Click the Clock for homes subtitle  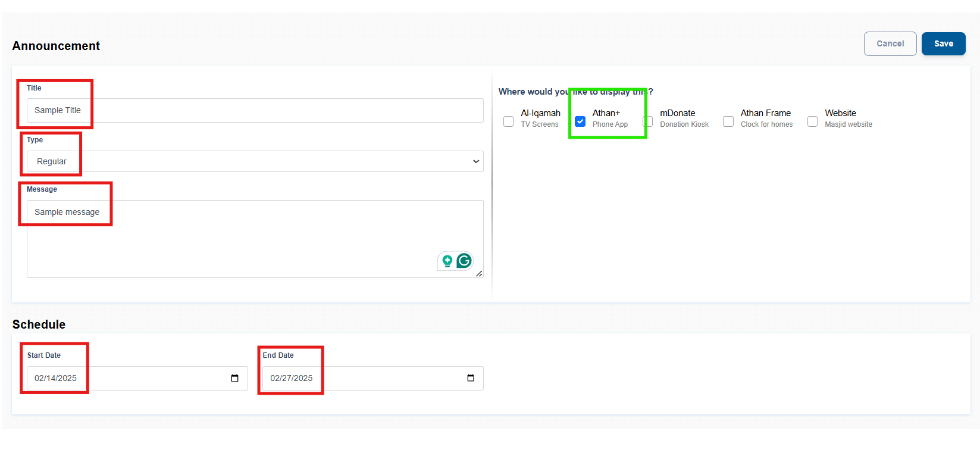(766, 124)
